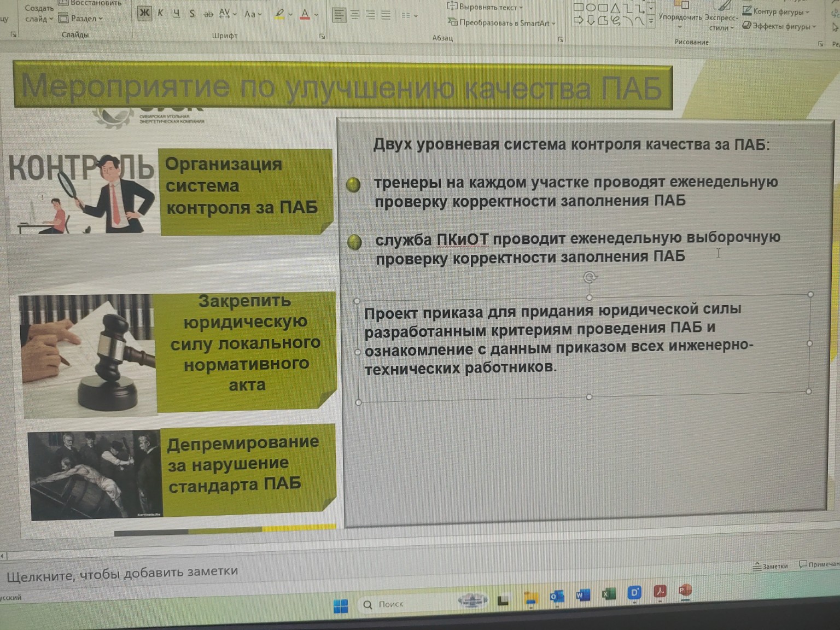The width and height of the screenshot is (840, 630).
Task: Toggle italic with the К button
Action: pos(160,12)
